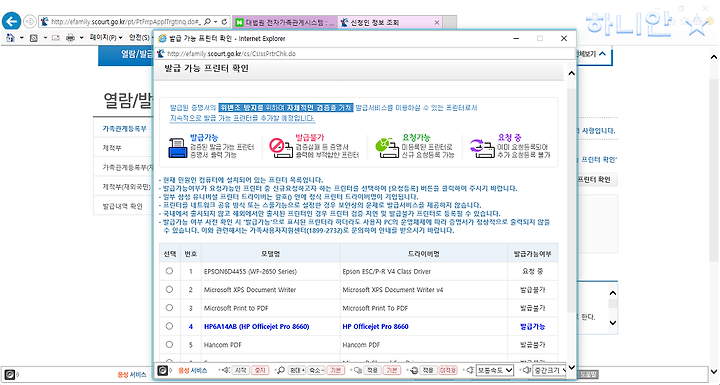The width and height of the screenshot is (720, 385).
Task: Click the greyed-out forward navigation arrow
Action: [30, 21]
